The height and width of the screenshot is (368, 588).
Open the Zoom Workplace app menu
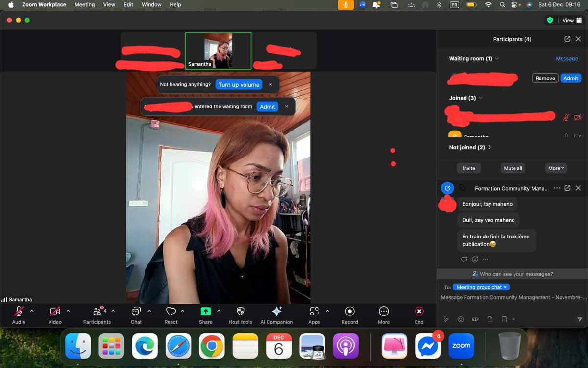44,4
